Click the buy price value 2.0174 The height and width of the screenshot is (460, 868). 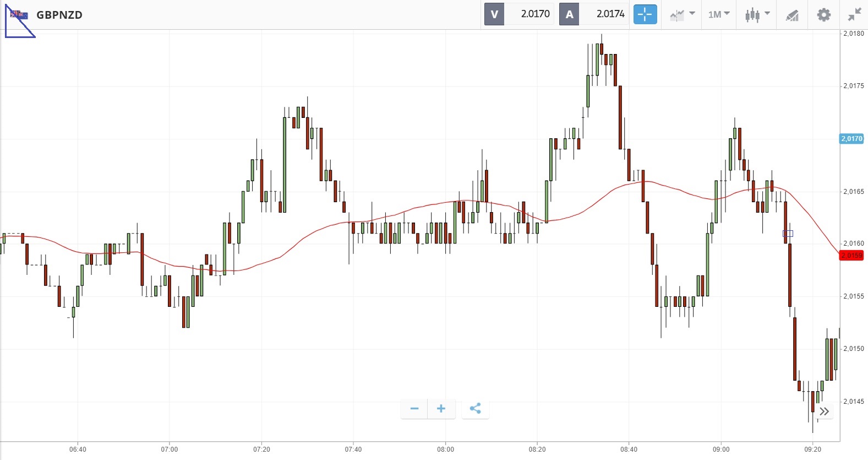[x=610, y=14]
